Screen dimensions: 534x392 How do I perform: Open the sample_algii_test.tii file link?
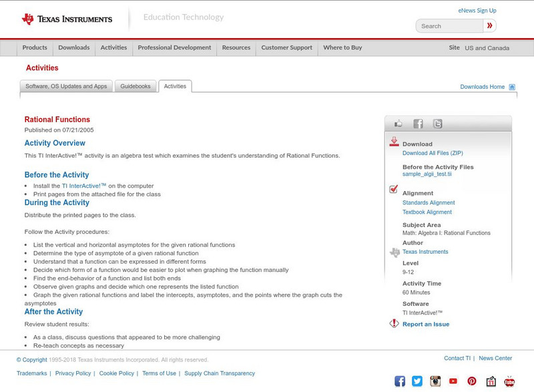(x=427, y=174)
